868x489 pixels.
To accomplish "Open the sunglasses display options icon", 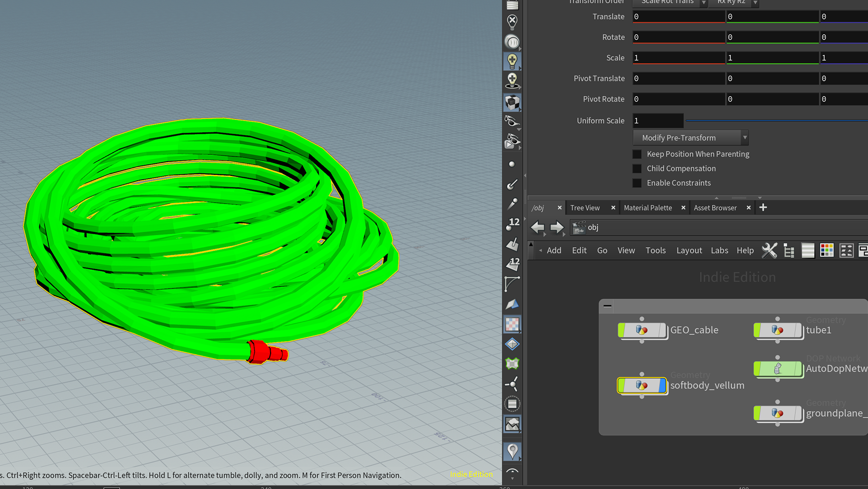I will pos(512,121).
